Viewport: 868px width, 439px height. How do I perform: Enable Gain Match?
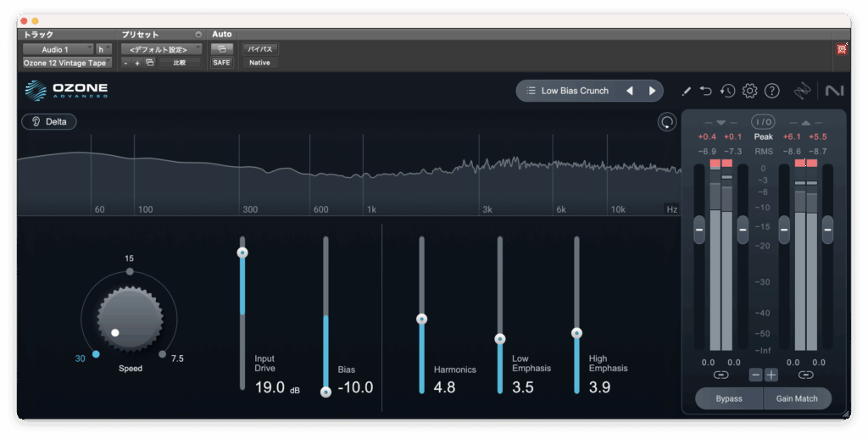796,398
